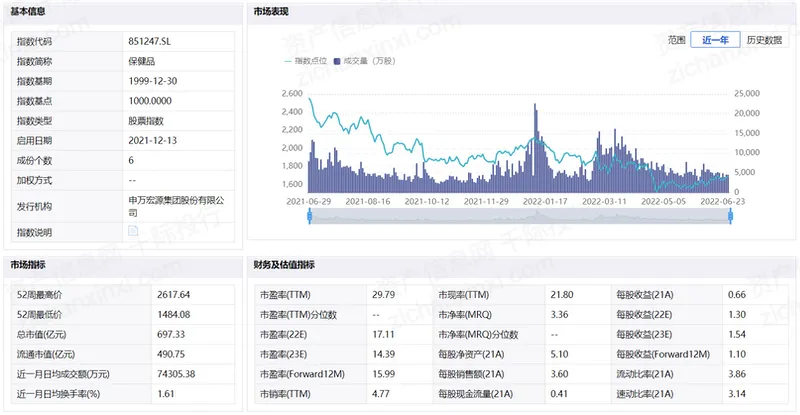Click the 2022-06-23 axis date label
The width and height of the screenshot is (800, 415).
722,202
